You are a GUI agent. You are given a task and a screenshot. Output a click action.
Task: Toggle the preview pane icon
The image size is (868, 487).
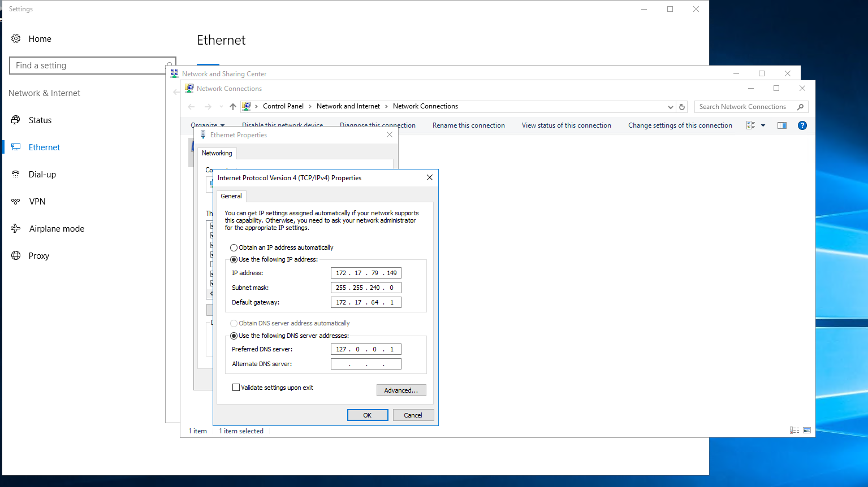pyautogui.click(x=781, y=125)
